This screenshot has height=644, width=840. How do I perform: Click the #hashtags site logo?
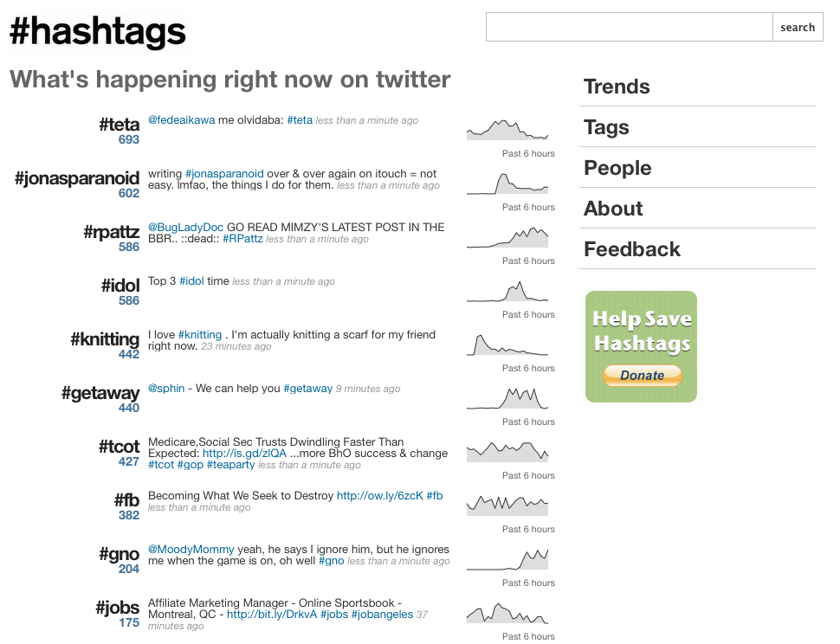point(98,32)
